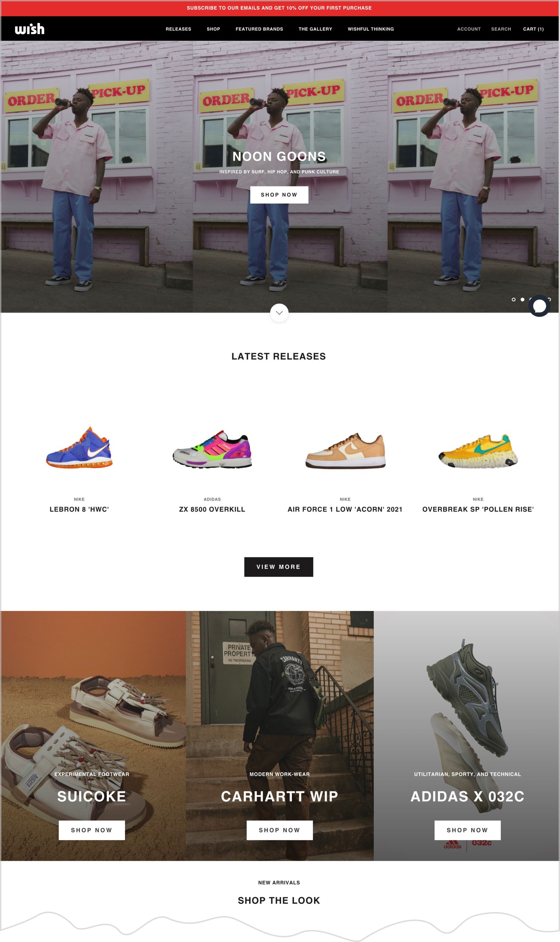Click the View More releases button
The height and width of the screenshot is (942, 560).
click(x=279, y=567)
